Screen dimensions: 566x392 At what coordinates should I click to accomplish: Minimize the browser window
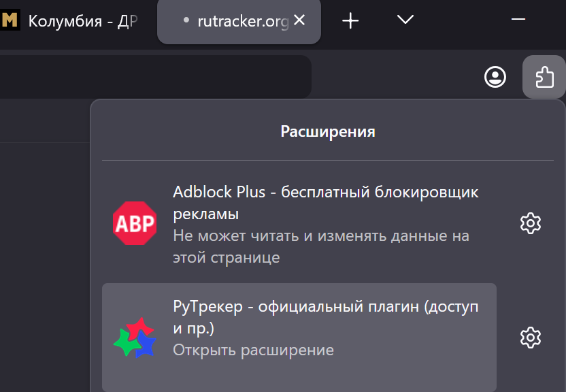coord(518,19)
